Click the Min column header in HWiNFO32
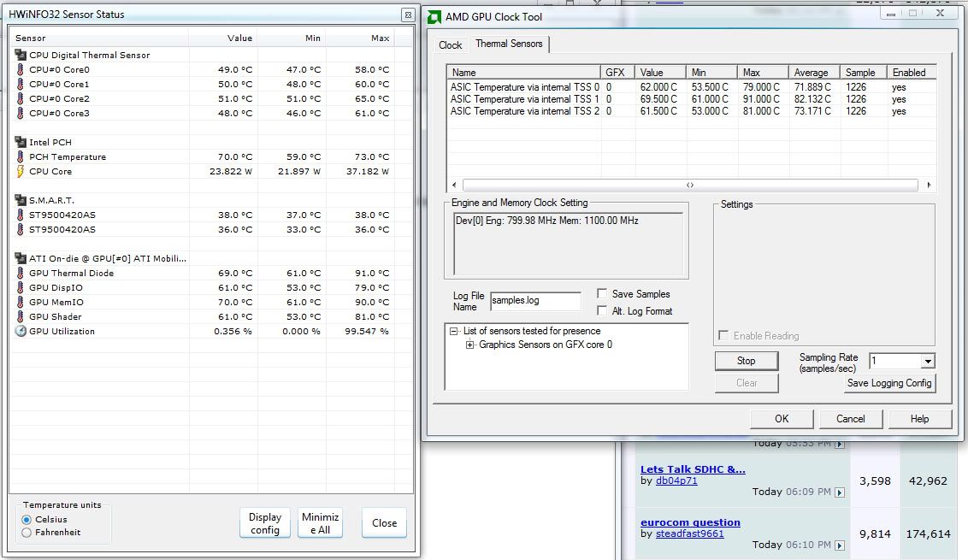Viewport: 968px width, 560px height. [x=292, y=38]
